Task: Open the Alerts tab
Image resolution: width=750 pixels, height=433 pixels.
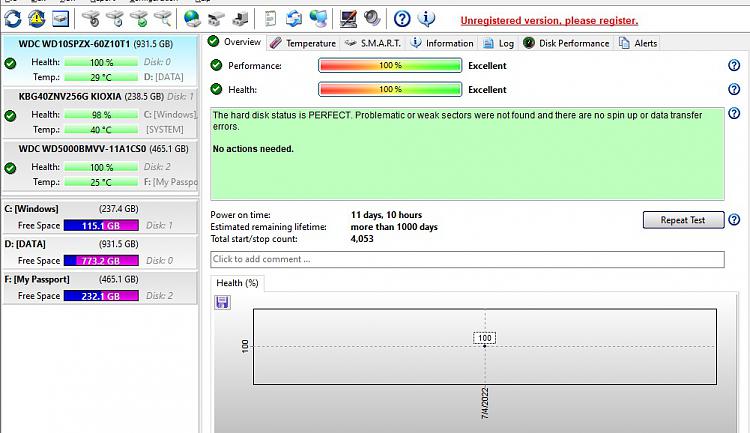Action: (638, 43)
